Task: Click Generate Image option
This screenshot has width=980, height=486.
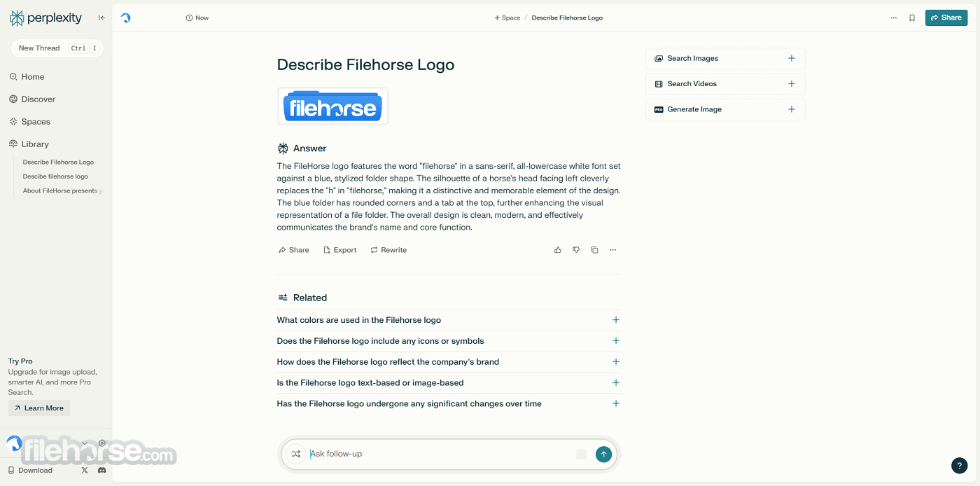Action: 725,109
